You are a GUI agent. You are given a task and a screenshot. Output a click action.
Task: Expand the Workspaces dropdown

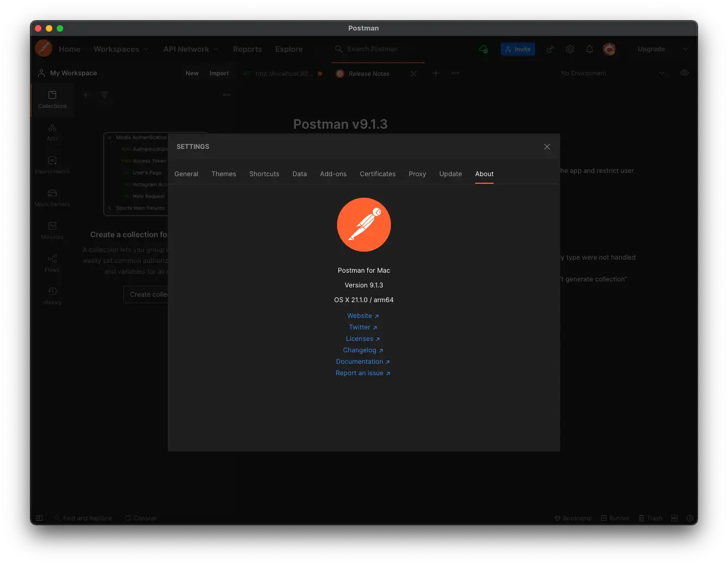(121, 49)
